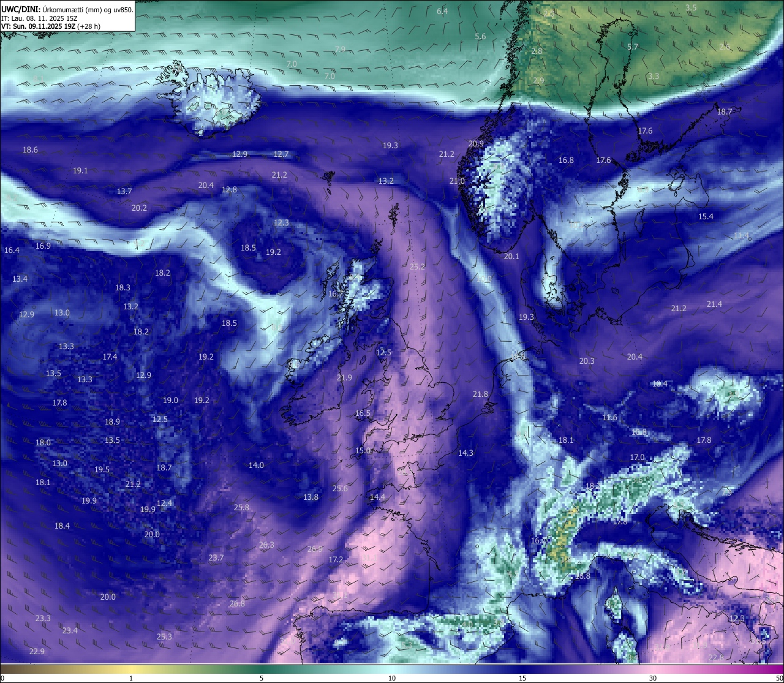Click the map value "14.3"

466,453
